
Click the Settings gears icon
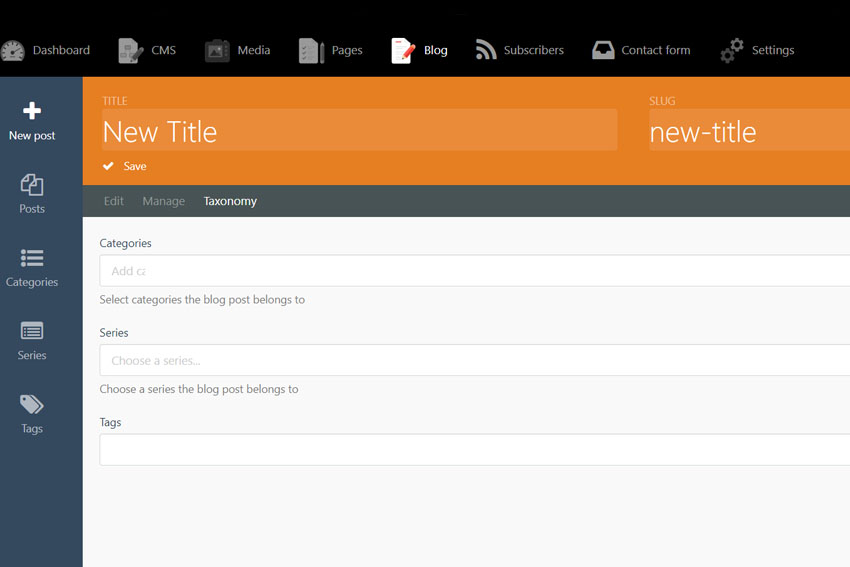point(732,50)
